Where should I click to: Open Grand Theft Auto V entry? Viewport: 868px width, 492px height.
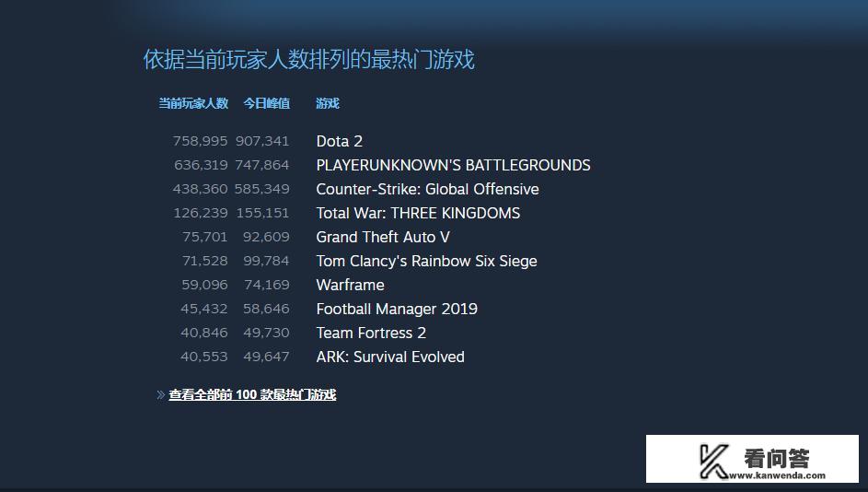[381, 237]
